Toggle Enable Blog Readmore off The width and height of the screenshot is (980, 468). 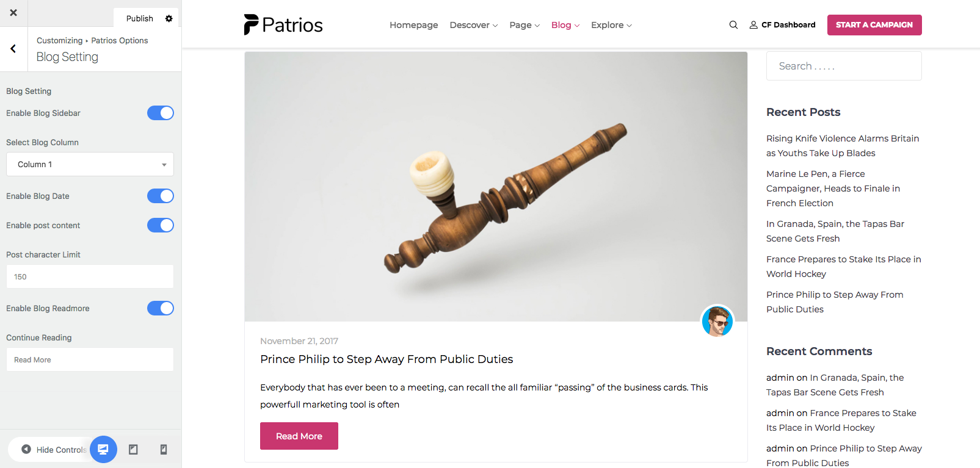point(161,308)
